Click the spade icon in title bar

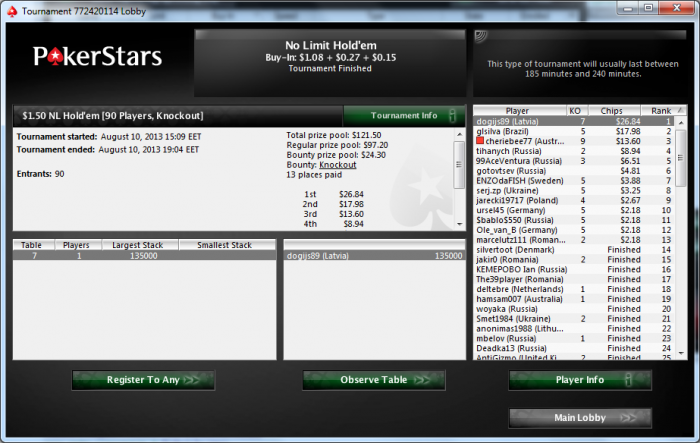click(12, 11)
